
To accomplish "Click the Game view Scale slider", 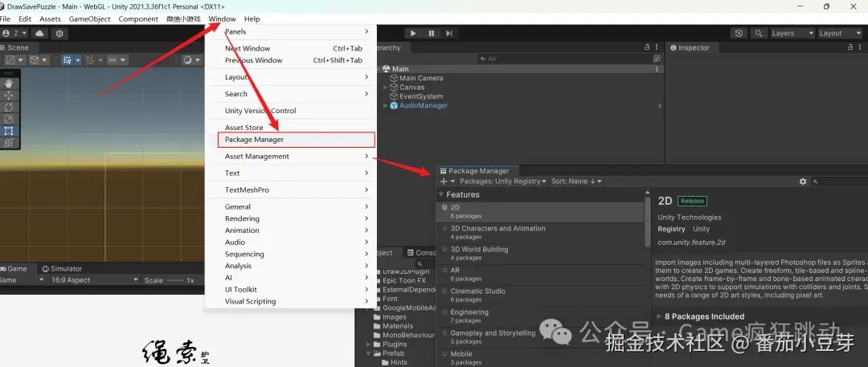I will (174, 280).
